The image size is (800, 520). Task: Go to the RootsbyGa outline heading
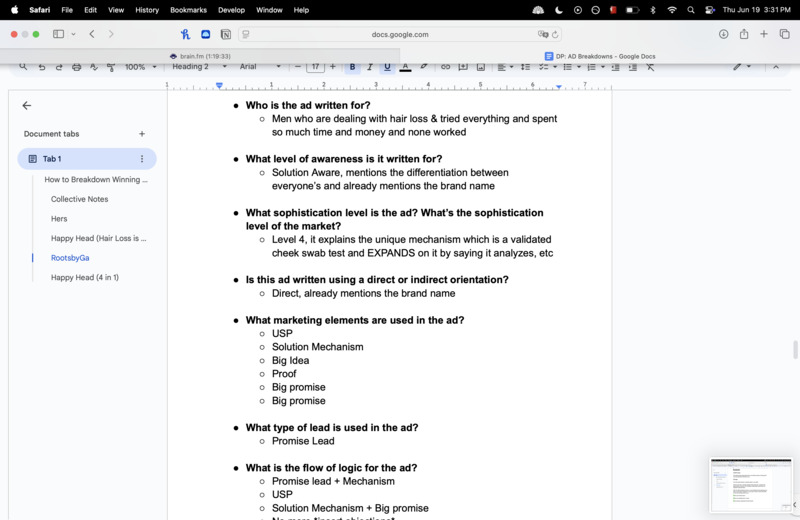click(x=70, y=258)
